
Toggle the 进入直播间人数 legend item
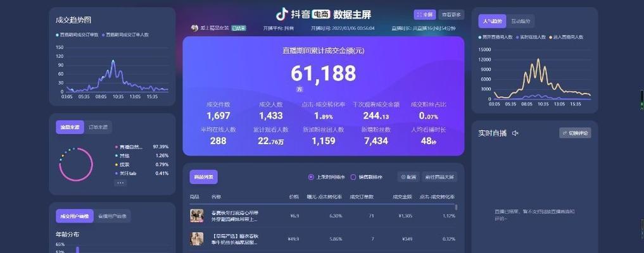click(566, 37)
